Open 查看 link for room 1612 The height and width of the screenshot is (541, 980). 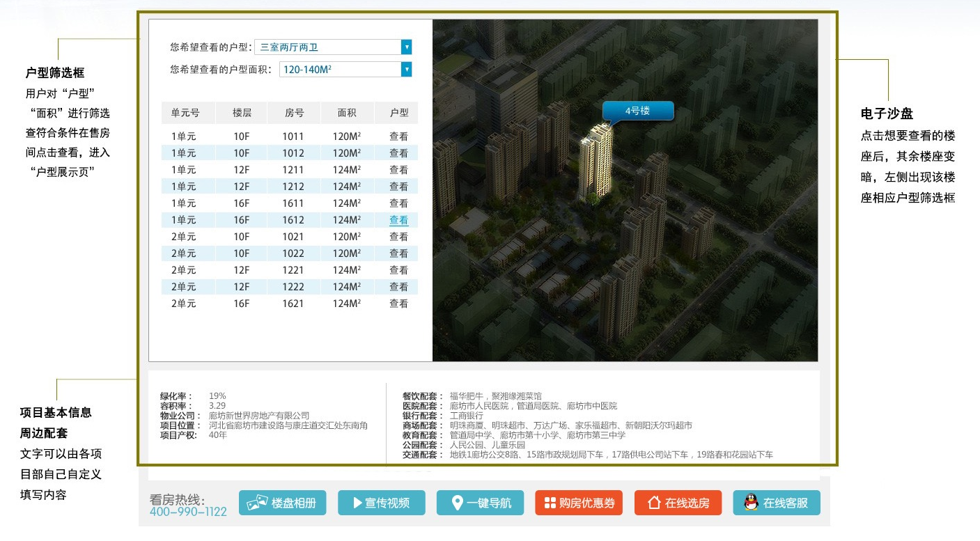[397, 219]
